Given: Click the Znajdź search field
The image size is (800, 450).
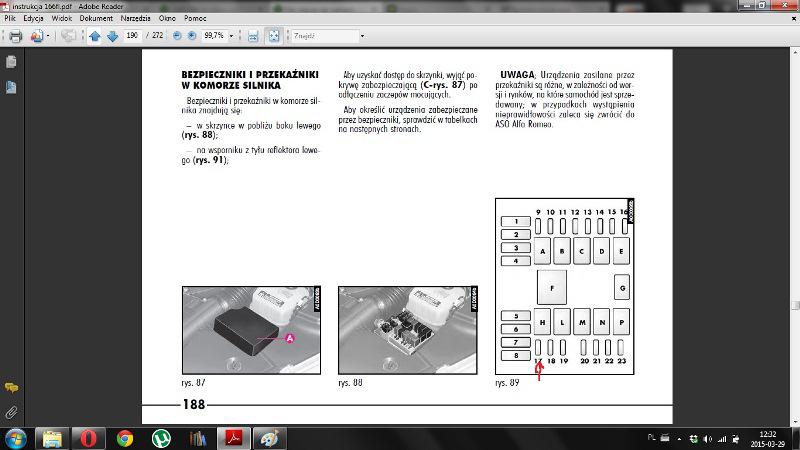Looking at the screenshot, I should tap(325, 36).
